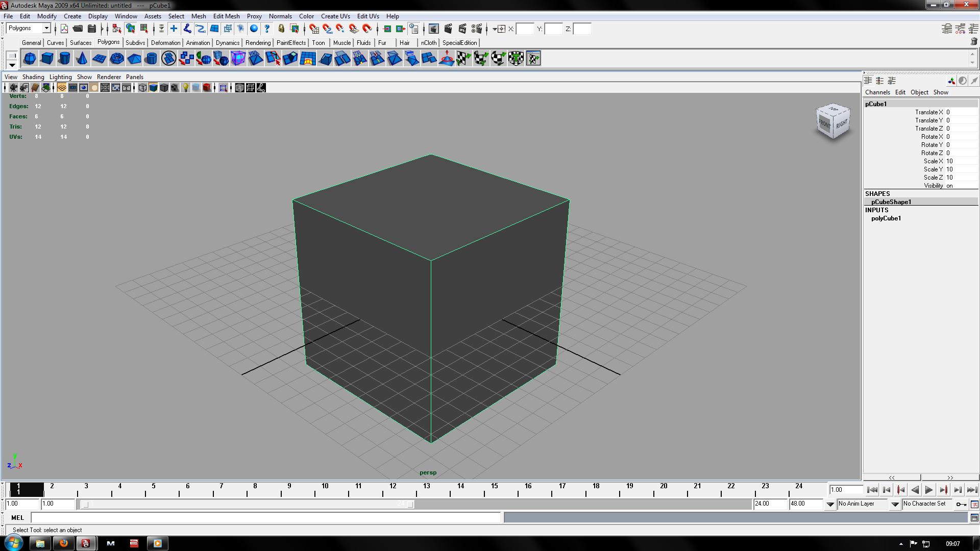Click the polygon cone shelf icon
This screenshot has width=980, height=551.
point(82,59)
